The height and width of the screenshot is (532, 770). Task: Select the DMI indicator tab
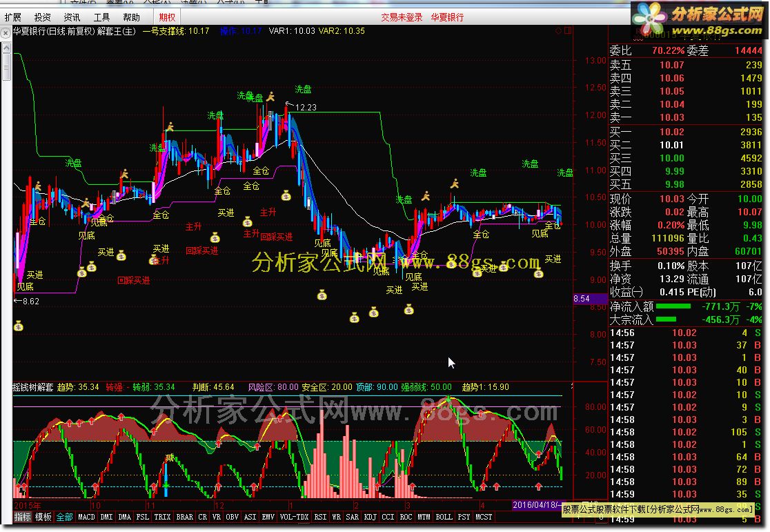(x=106, y=517)
